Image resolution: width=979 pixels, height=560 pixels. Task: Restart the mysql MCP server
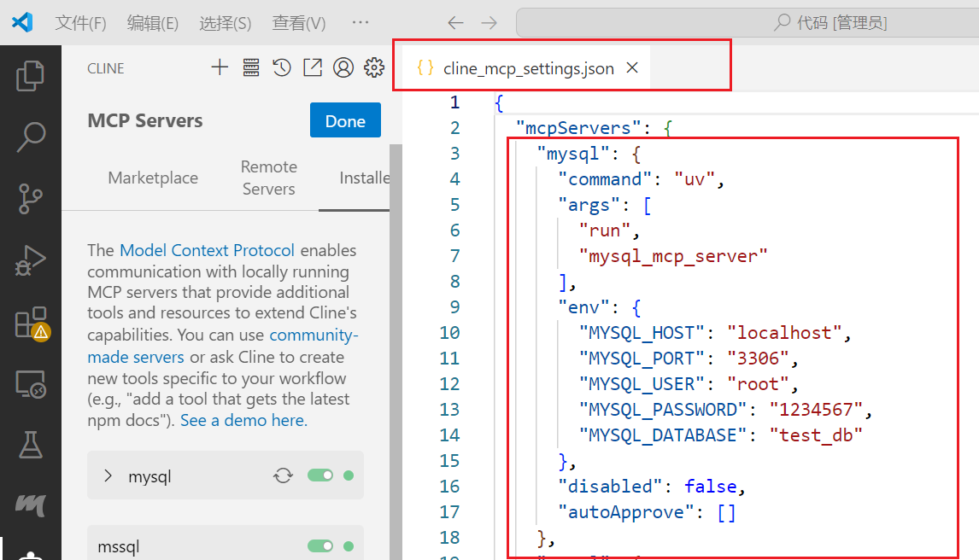(283, 475)
